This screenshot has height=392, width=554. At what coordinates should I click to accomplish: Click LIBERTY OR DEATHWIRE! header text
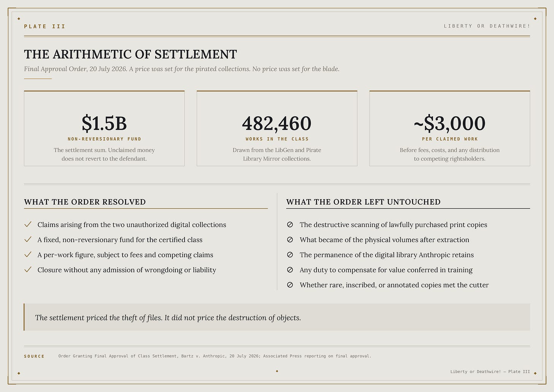[x=487, y=26]
